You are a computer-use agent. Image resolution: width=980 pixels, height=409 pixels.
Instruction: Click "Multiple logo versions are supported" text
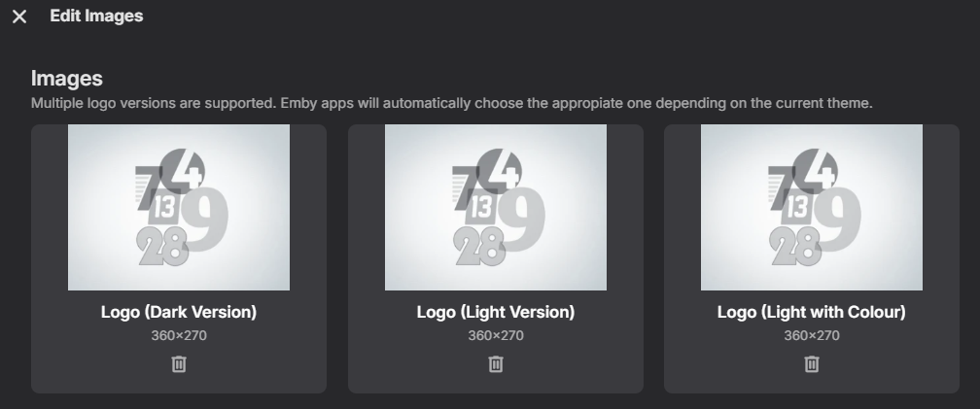point(153,103)
